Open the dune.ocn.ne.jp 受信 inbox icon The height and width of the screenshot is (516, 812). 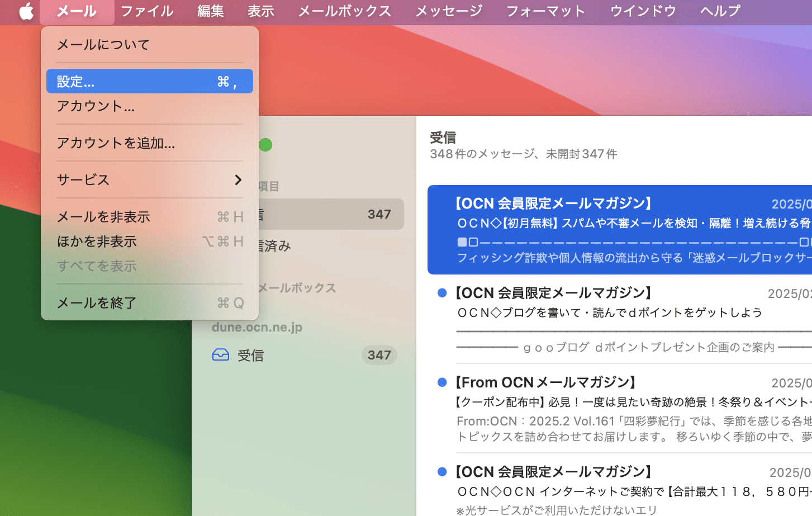[221, 355]
